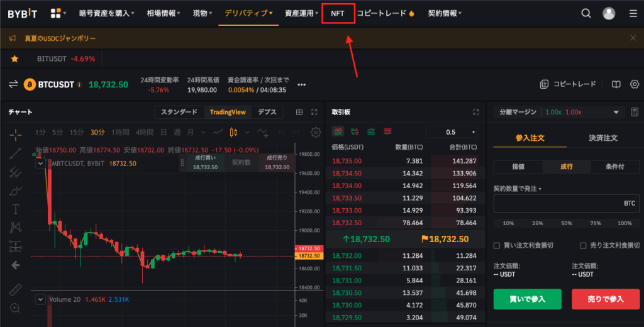Set quantity slider to 50%

567,223
